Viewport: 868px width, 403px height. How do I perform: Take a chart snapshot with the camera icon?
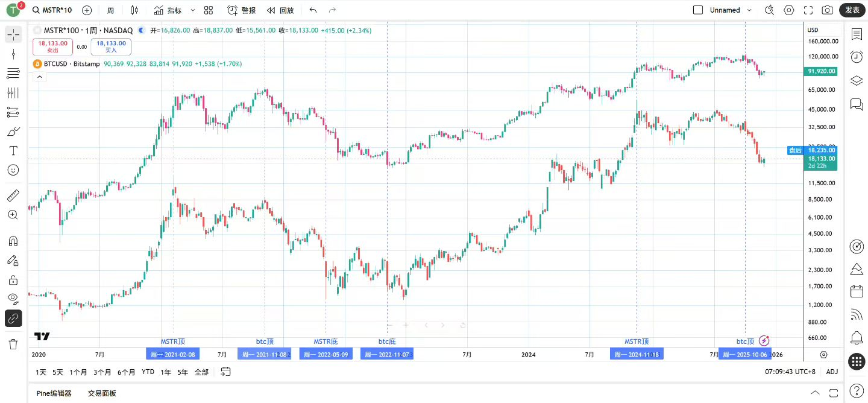tap(827, 10)
